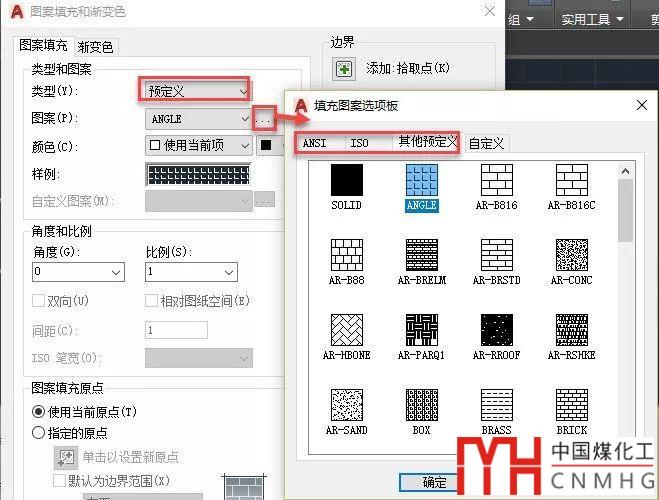Open the 颜色 use-current color dropdown
The image size is (659, 500).
tap(198, 146)
